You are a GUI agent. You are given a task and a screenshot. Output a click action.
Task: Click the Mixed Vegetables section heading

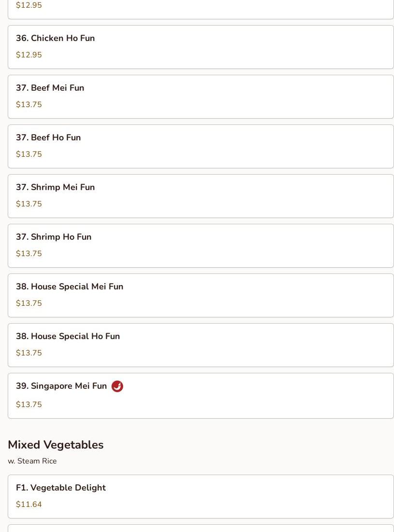(56, 445)
